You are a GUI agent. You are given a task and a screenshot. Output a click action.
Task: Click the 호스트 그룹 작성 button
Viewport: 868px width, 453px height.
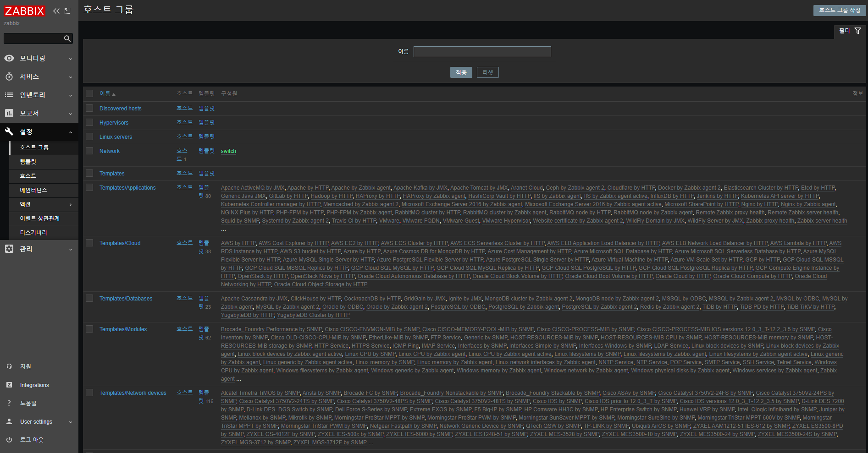click(x=840, y=10)
